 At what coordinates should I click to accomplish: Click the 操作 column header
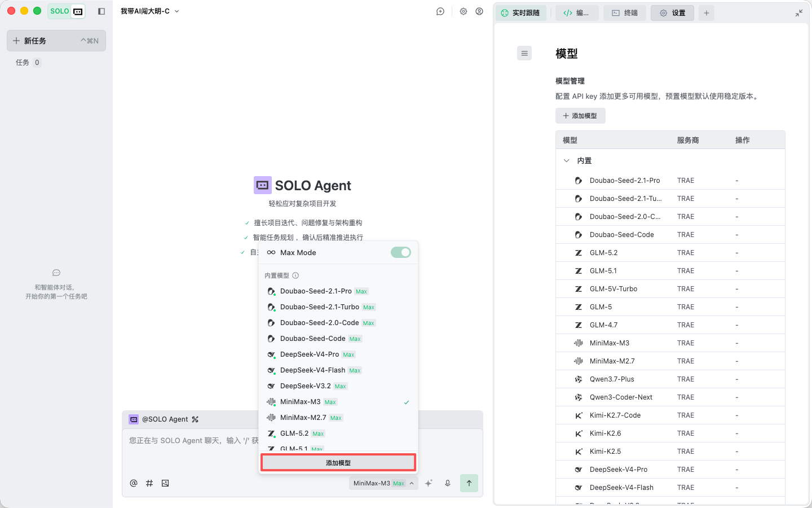point(742,140)
